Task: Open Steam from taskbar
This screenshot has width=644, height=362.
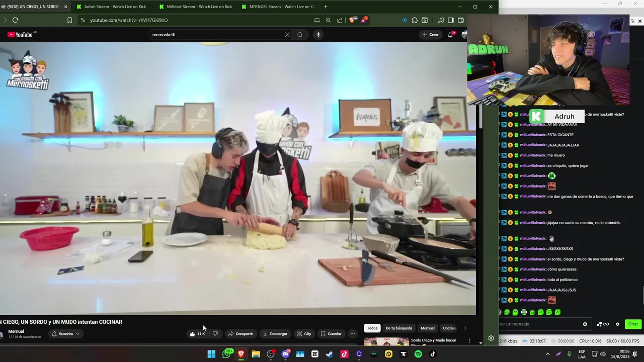Action: pos(330,354)
